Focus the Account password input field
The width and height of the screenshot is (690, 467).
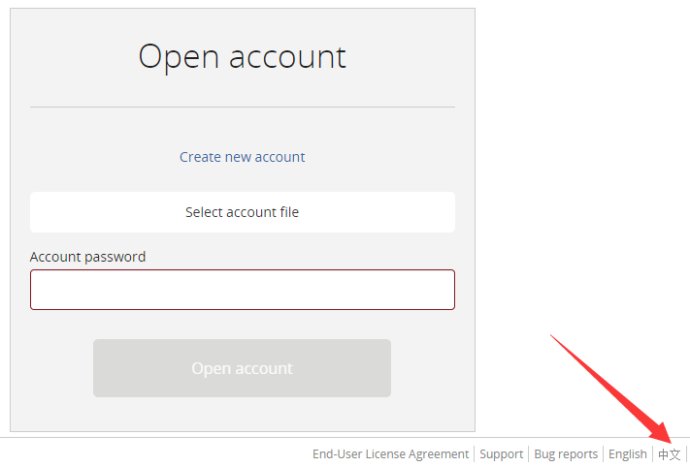(x=242, y=290)
